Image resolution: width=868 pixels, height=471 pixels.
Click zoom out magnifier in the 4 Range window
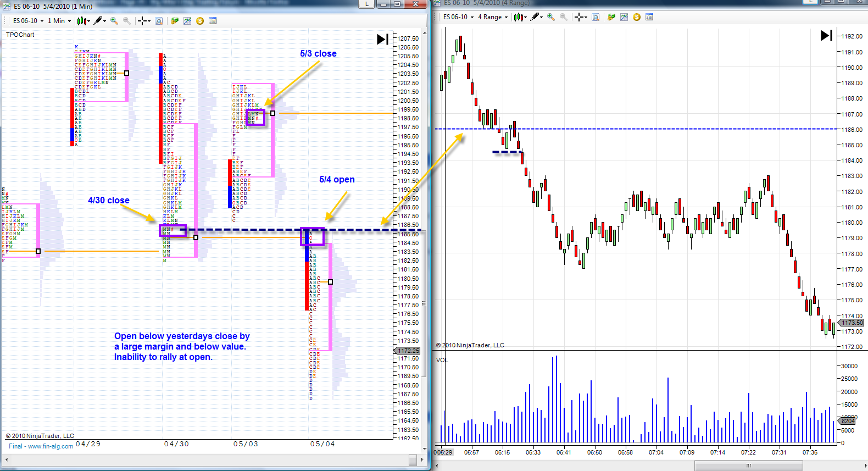(564, 17)
